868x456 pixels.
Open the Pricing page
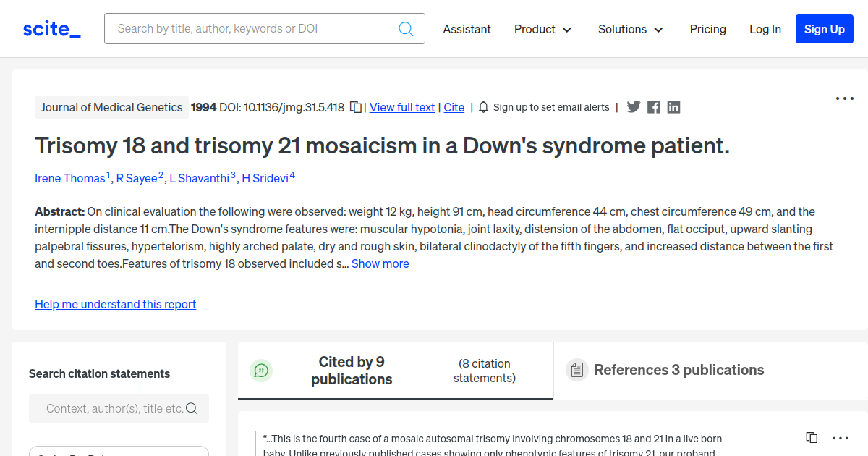tap(707, 29)
